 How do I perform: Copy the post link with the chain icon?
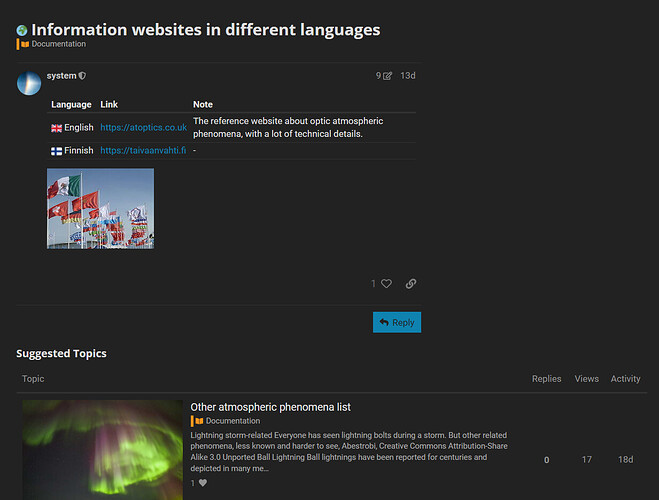[x=411, y=284]
